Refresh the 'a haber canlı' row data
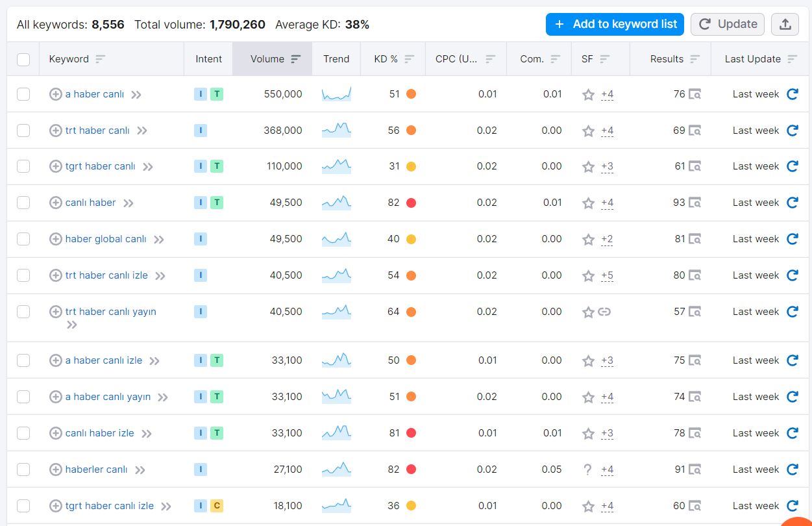This screenshot has height=526, width=812. coord(792,94)
